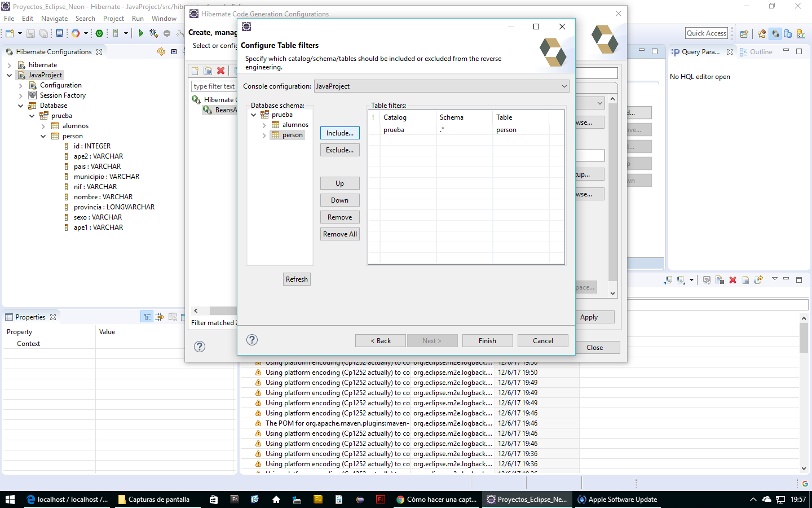
Task: Click the Open Perspective icon
Action: 744,34
